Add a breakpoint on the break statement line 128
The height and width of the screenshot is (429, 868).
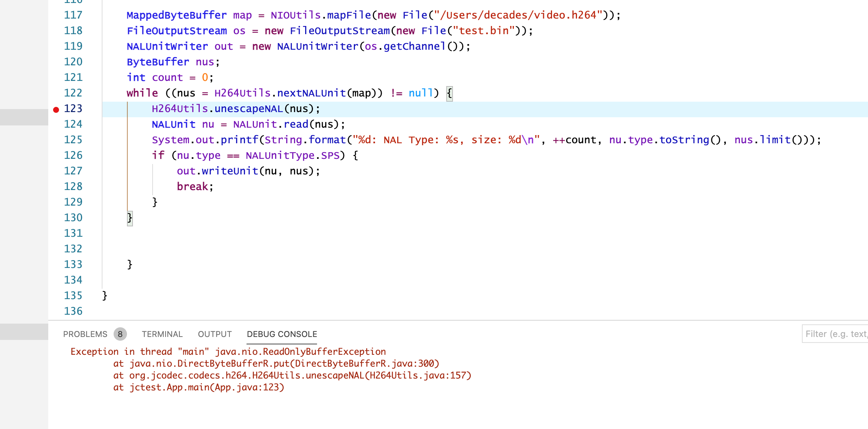56,186
